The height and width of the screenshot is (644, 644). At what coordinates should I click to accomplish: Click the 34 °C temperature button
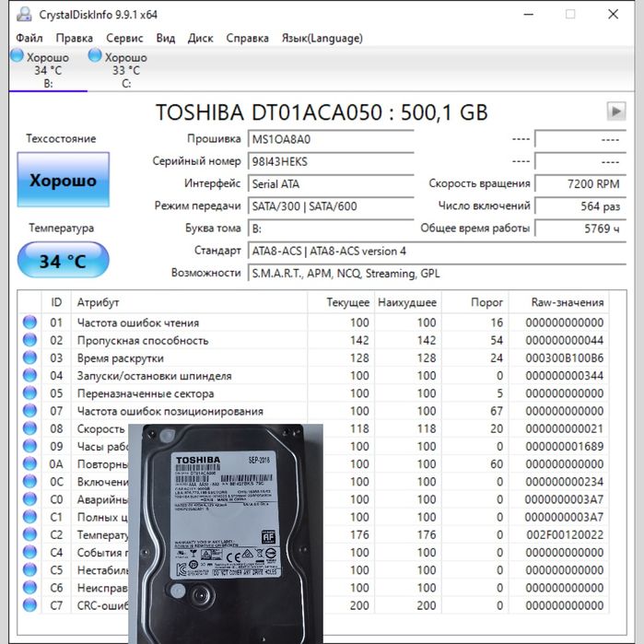(x=64, y=260)
